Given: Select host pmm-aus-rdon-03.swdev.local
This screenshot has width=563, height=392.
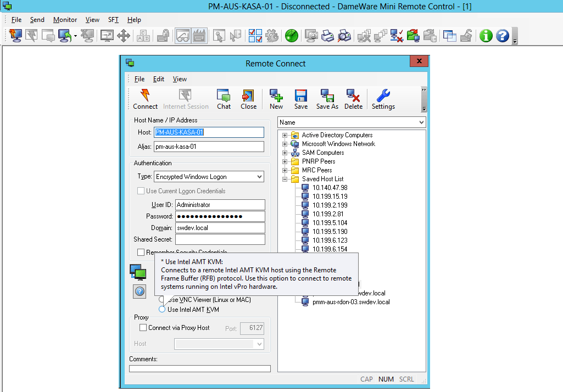Looking at the screenshot, I should (351, 302).
